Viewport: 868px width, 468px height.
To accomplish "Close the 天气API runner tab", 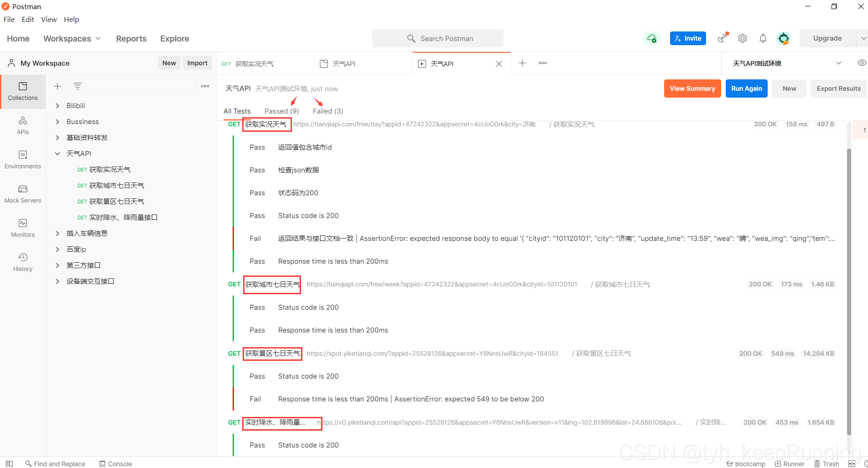I will [x=499, y=64].
